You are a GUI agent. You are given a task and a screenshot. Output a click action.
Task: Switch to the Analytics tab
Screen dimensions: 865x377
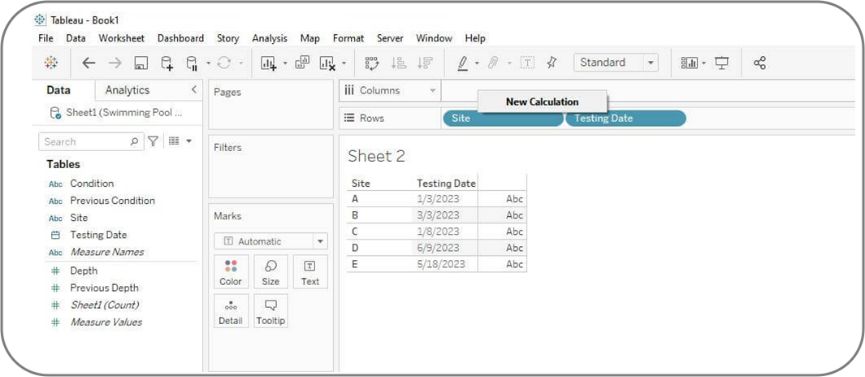(x=127, y=90)
